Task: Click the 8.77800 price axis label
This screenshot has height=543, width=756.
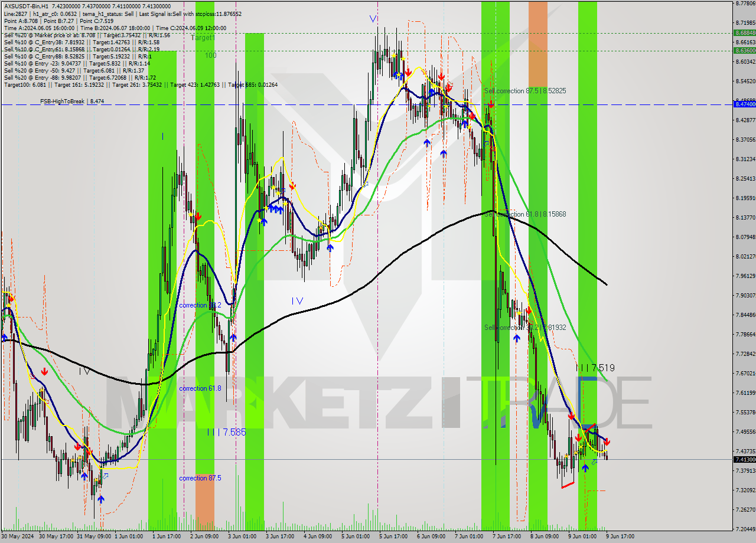Action: pos(745,4)
